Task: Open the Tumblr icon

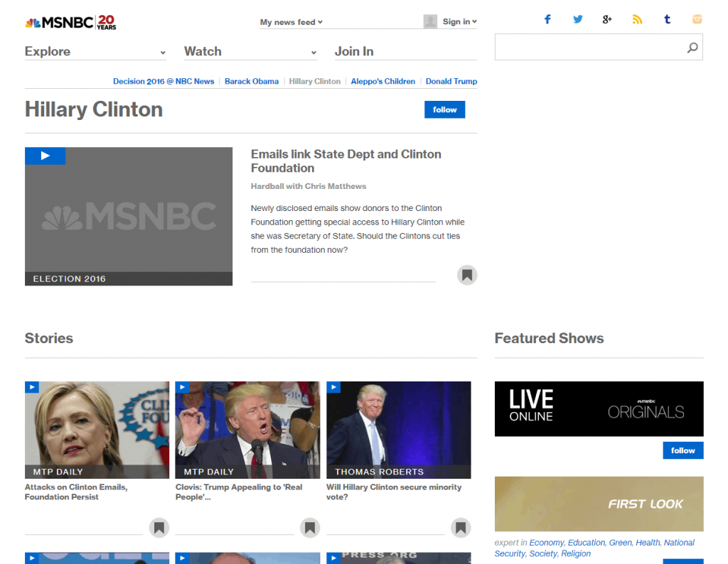Action: 667,19
